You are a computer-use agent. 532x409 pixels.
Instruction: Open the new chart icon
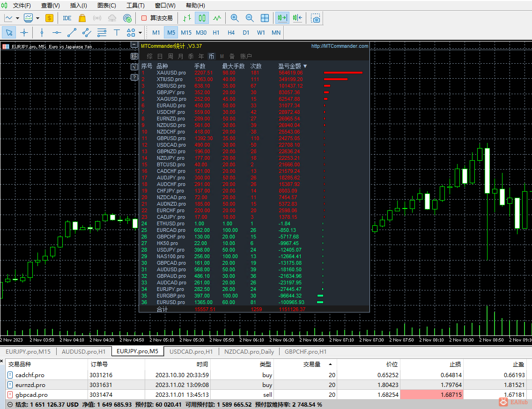8,18
